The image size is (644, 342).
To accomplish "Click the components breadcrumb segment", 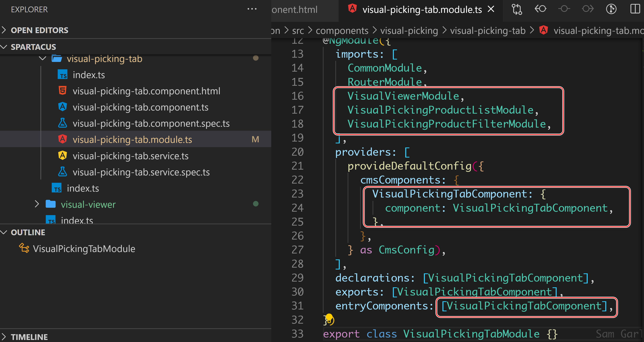I will pos(342,31).
